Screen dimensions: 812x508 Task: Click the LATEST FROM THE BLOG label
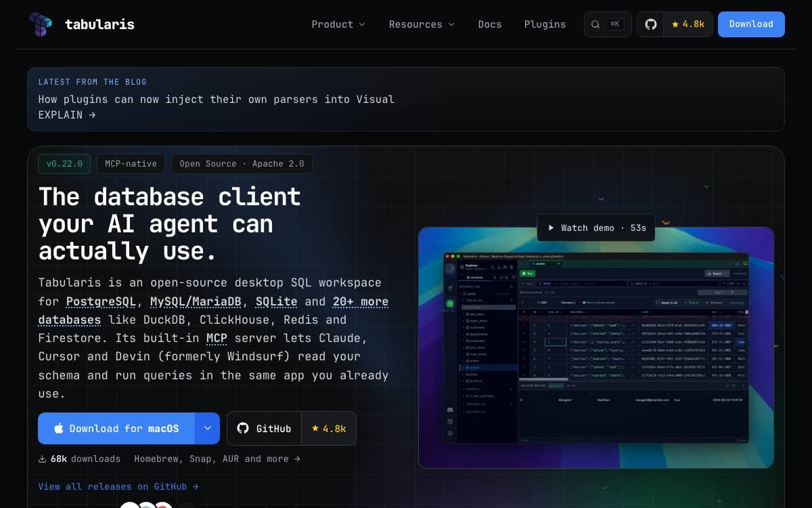tap(93, 82)
